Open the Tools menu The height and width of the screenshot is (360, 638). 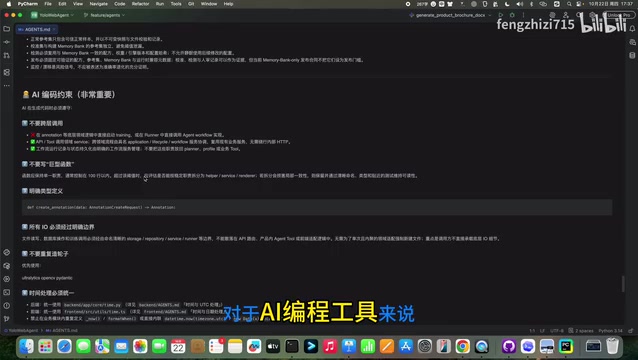pos(176,4)
